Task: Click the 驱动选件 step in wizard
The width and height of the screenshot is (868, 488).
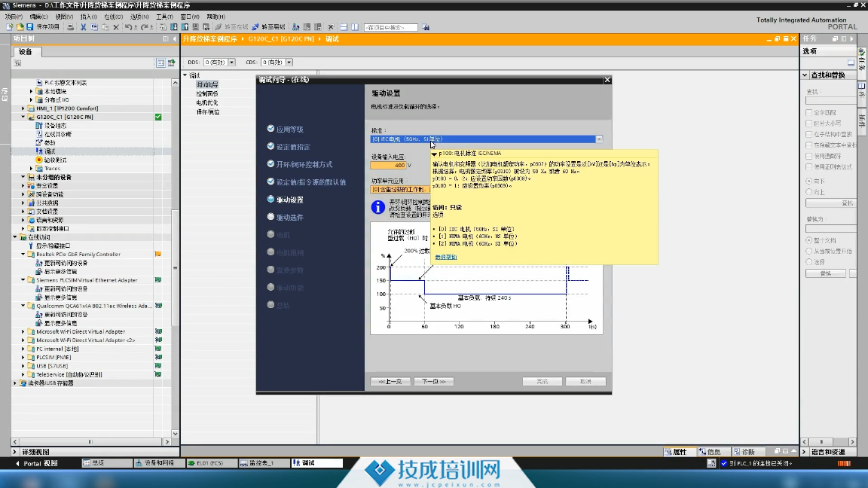Action: (x=289, y=218)
